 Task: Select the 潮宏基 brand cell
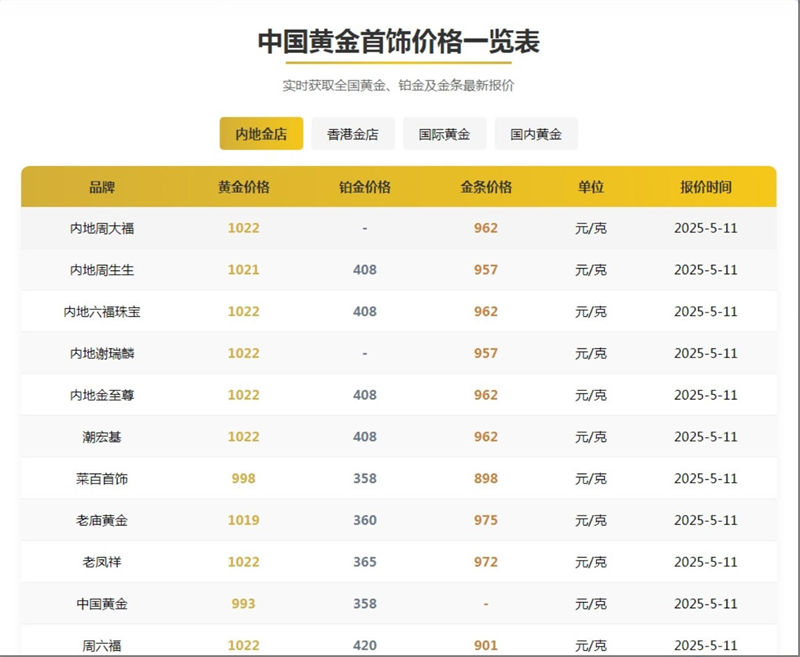tap(102, 437)
